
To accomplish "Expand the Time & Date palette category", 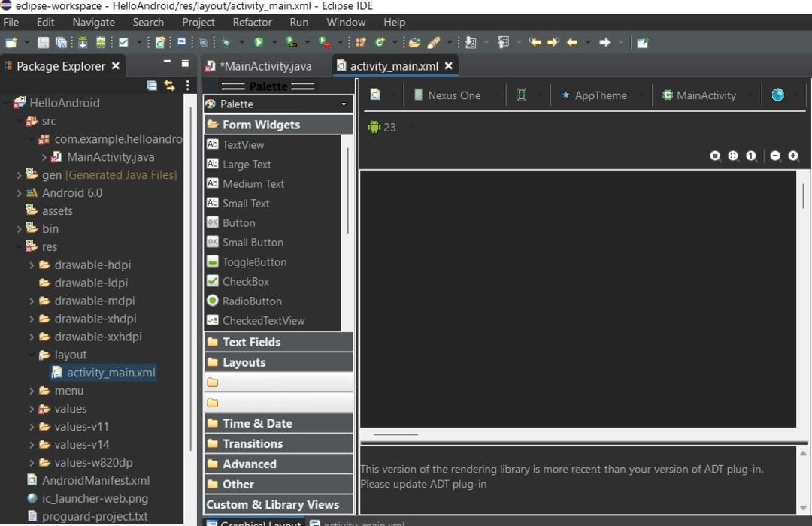I will (278, 423).
